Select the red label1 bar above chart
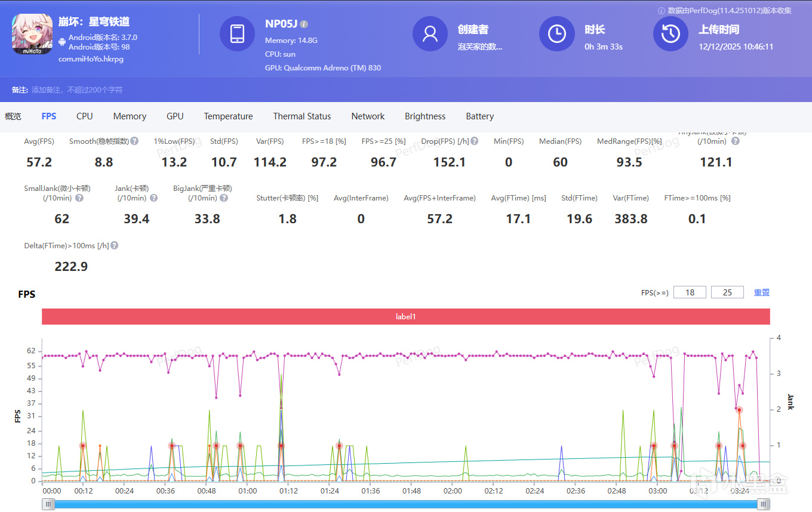This screenshot has width=812, height=512. click(405, 316)
